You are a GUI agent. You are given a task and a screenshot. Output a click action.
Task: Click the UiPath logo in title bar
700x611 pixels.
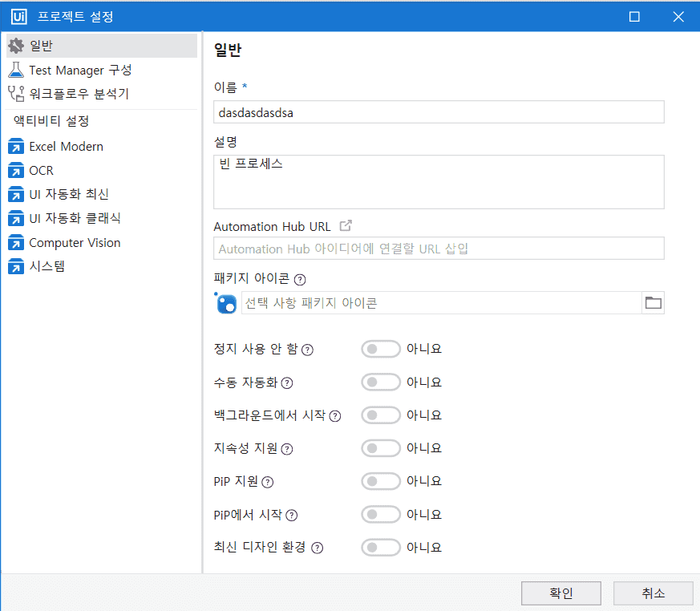tap(18, 17)
